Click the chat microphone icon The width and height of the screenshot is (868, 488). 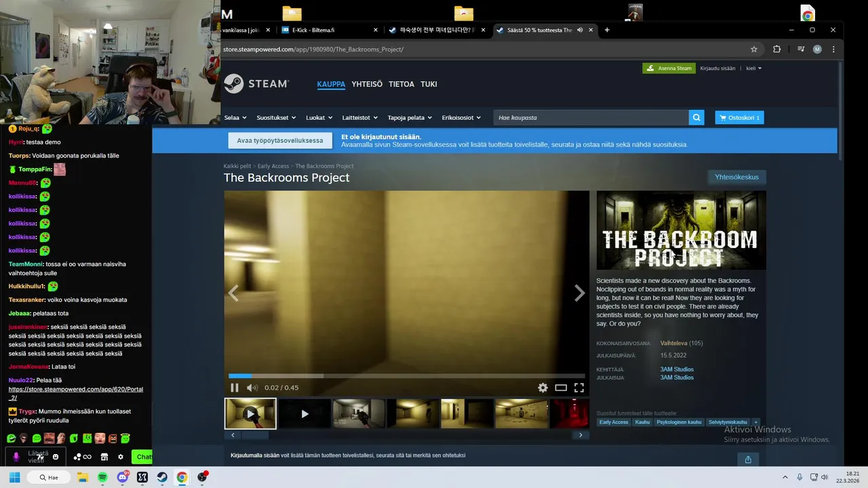(x=16, y=457)
